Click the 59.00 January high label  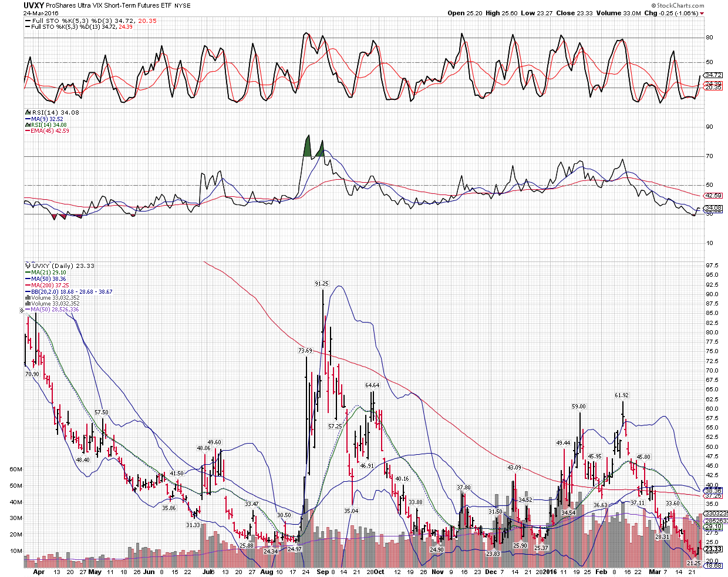579,407
